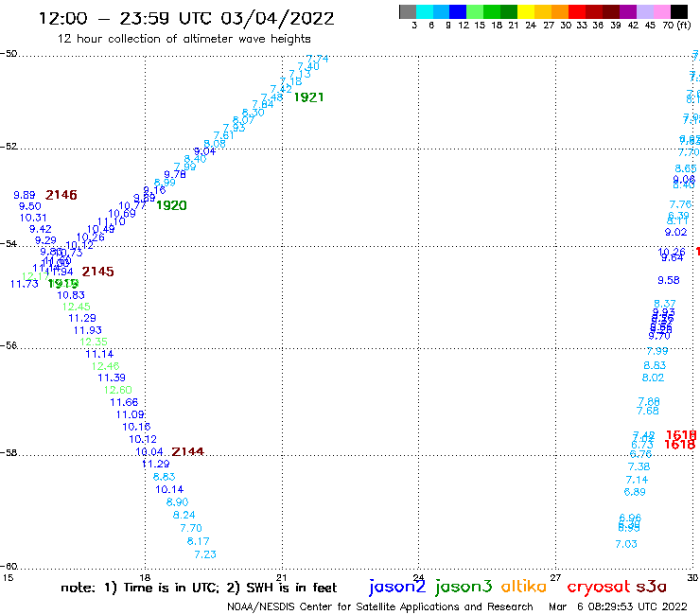Click the NOAA/NESDIS Center footer credit
700x615 pixels.
tap(380, 606)
